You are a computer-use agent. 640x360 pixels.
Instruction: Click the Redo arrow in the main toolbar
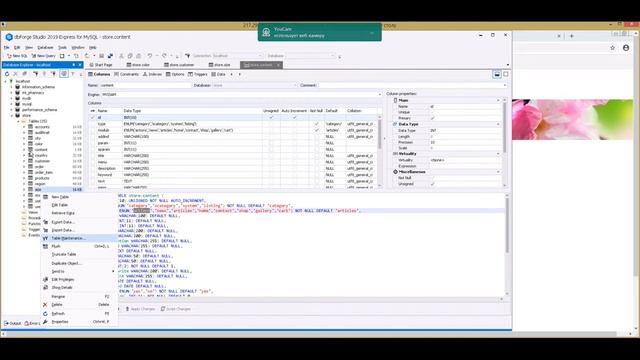click(x=164, y=56)
